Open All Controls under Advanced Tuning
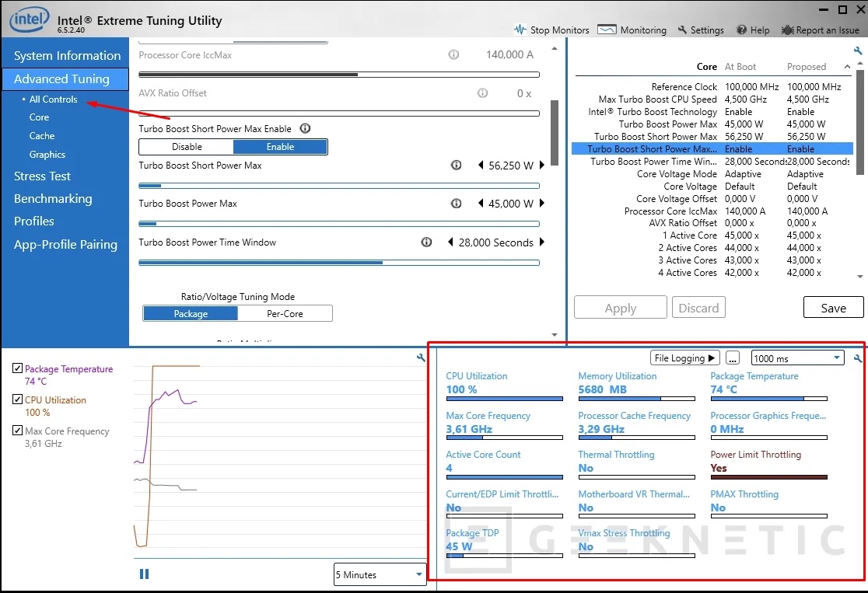This screenshot has width=868, height=593. 53,99
